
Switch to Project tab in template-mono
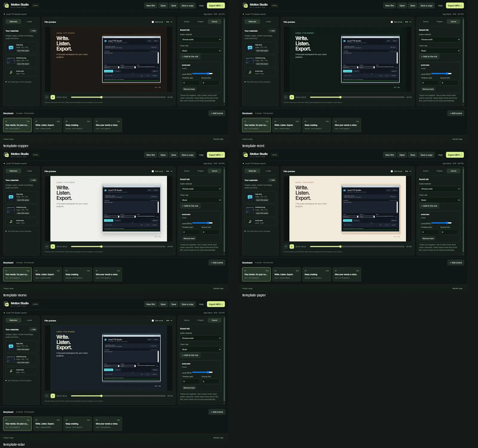coord(200,171)
